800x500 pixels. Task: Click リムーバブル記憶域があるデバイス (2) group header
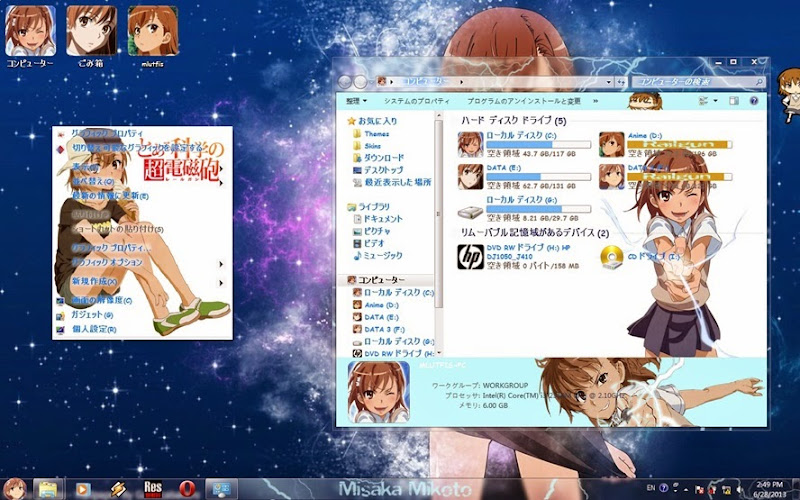[x=535, y=233]
